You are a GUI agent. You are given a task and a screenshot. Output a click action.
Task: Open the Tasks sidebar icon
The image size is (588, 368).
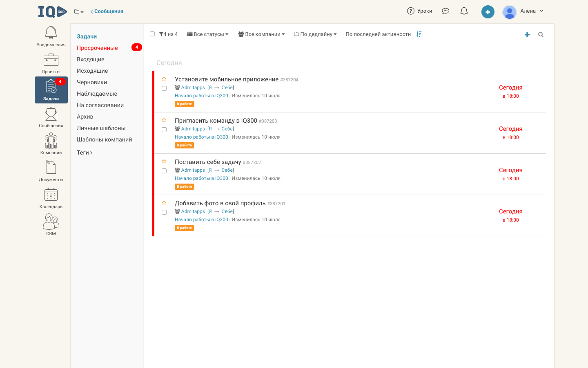click(x=51, y=90)
